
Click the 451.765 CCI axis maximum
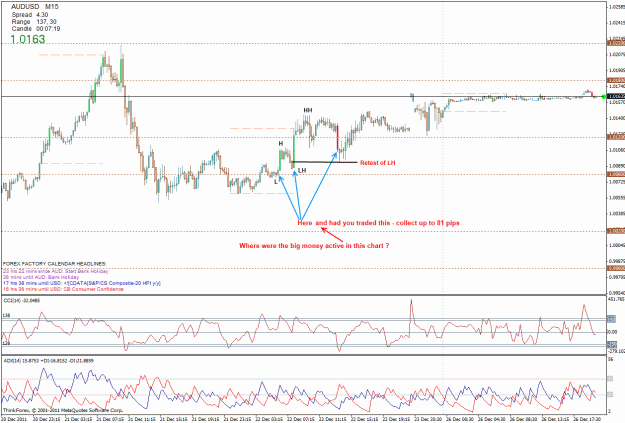tap(617, 299)
